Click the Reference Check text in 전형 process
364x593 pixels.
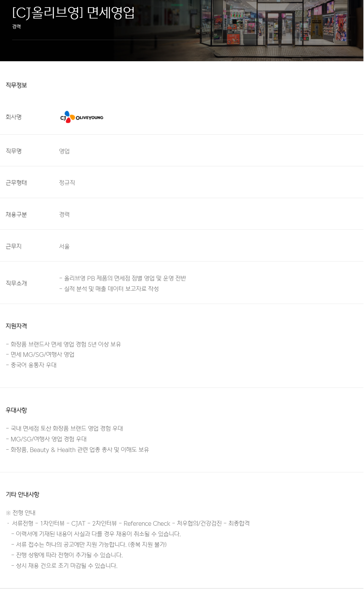tap(147, 524)
